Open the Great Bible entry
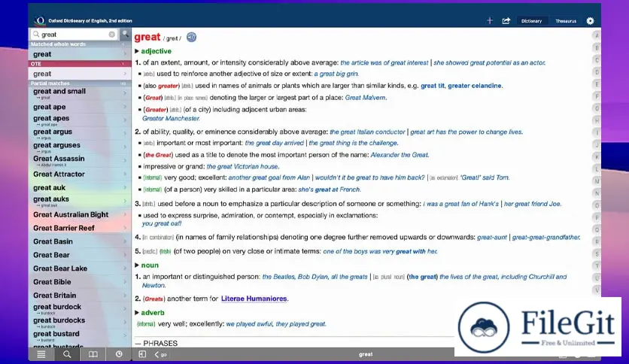 pos(80,282)
